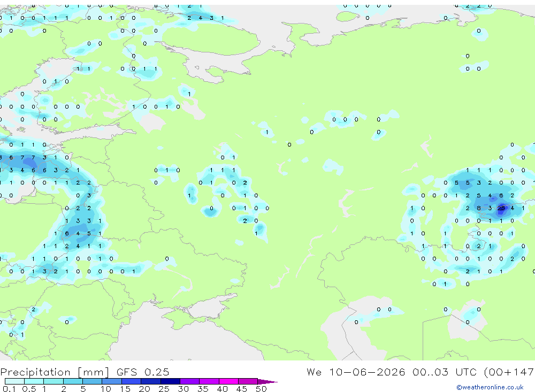
Task: Click the "We" weekday text
Action: [314, 372]
